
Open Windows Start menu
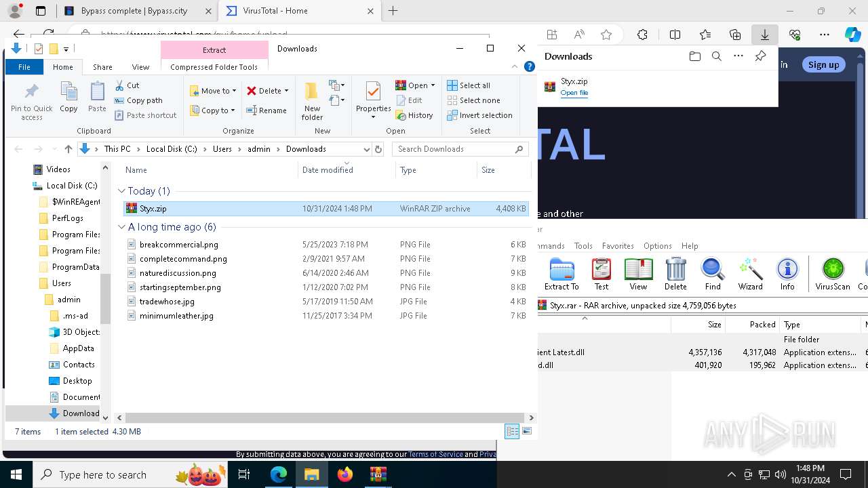[16, 474]
